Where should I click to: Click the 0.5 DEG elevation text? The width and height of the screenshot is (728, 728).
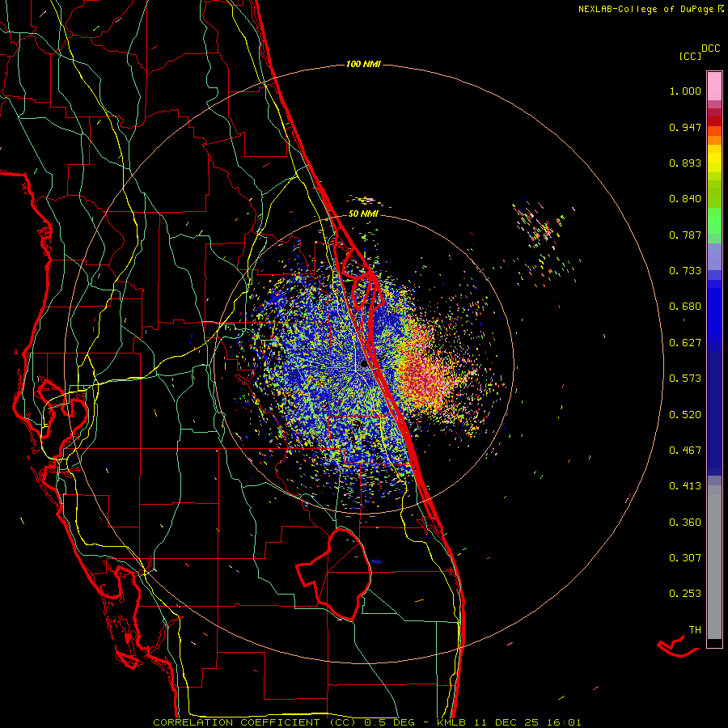coord(389,722)
